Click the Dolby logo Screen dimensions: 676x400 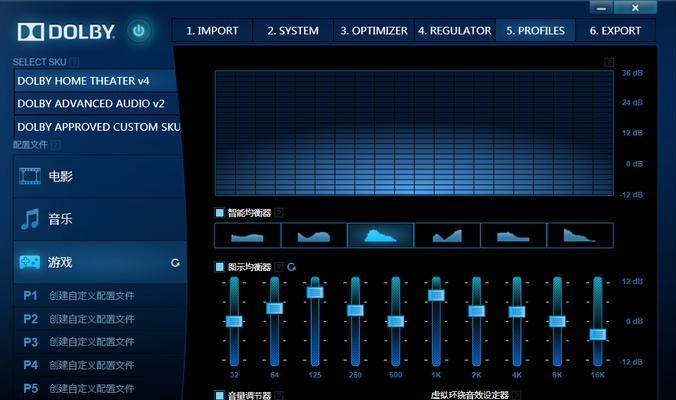tap(66, 31)
